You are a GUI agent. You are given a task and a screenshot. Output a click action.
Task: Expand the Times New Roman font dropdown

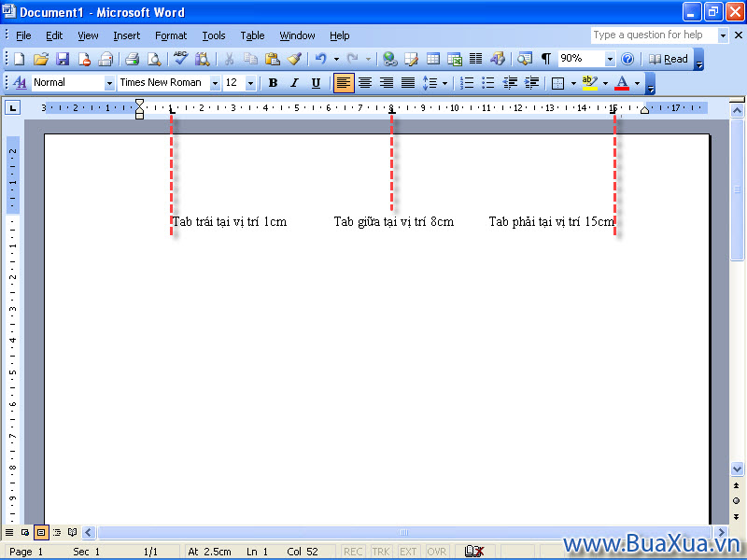point(215,83)
